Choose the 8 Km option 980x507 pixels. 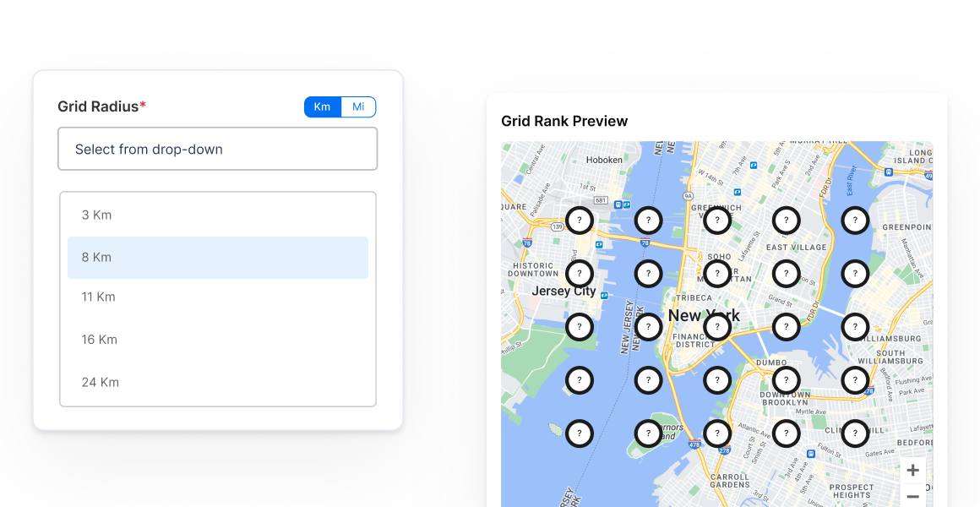(x=217, y=258)
